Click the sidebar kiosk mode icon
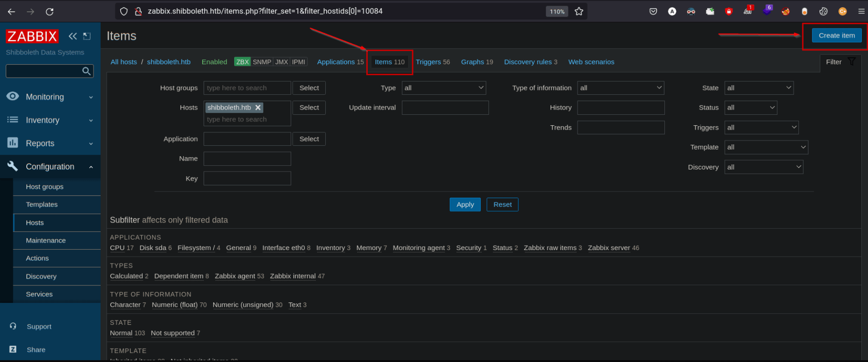The image size is (868, 362). coord(87,36)
